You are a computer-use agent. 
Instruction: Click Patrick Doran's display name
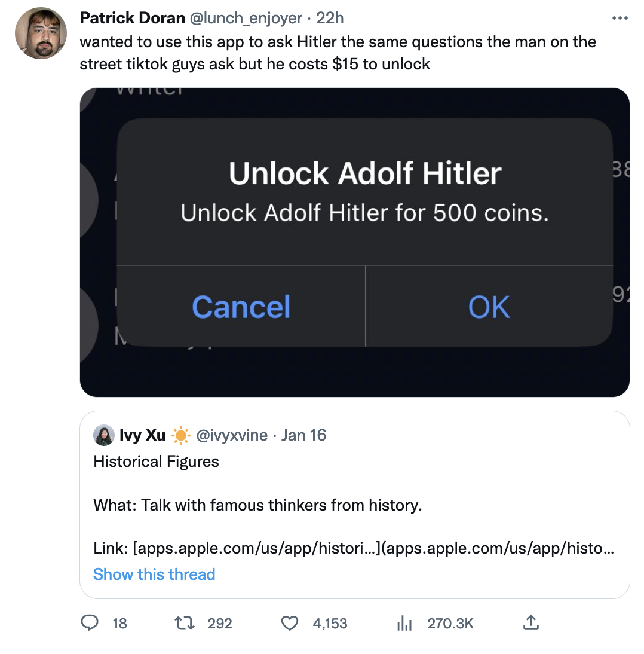tap(132, 18)
